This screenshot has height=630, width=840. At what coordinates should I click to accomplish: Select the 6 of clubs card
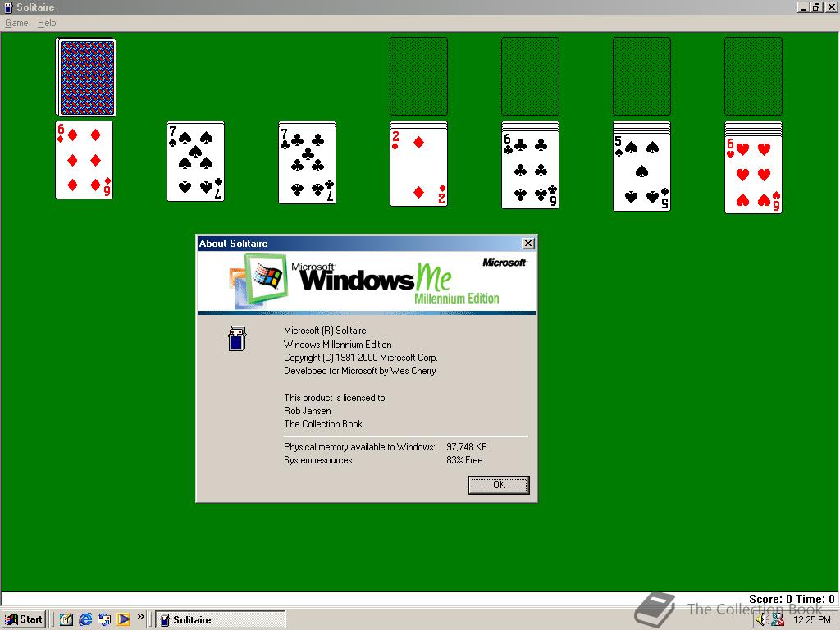530,169
